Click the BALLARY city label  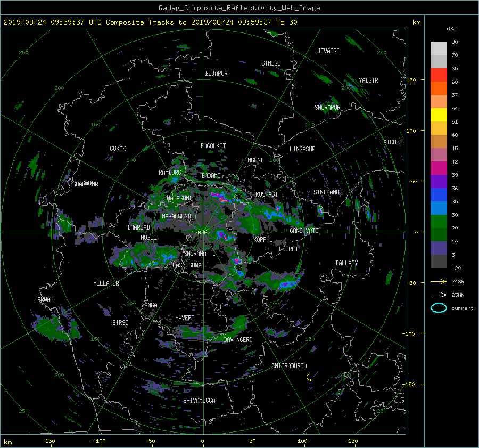pos(346,263)
